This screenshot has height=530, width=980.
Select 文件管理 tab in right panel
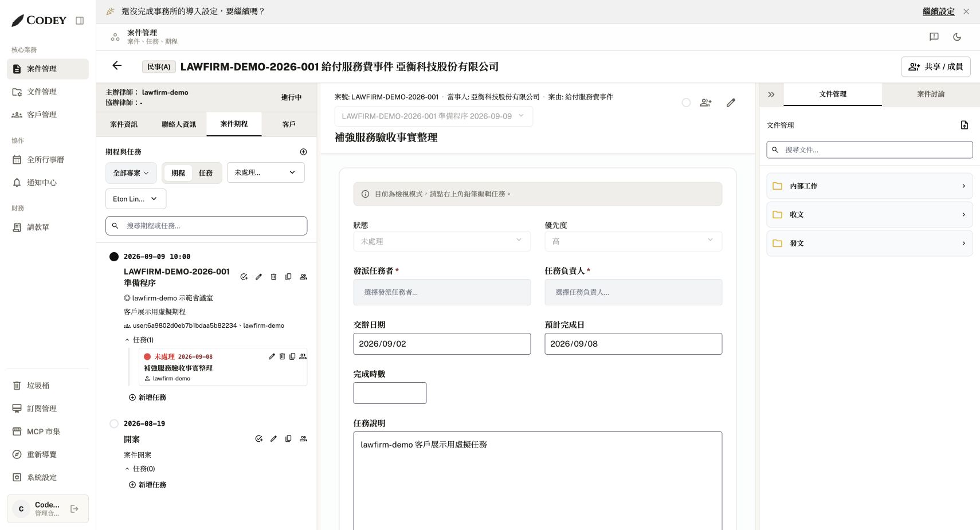tap(833, 94)
